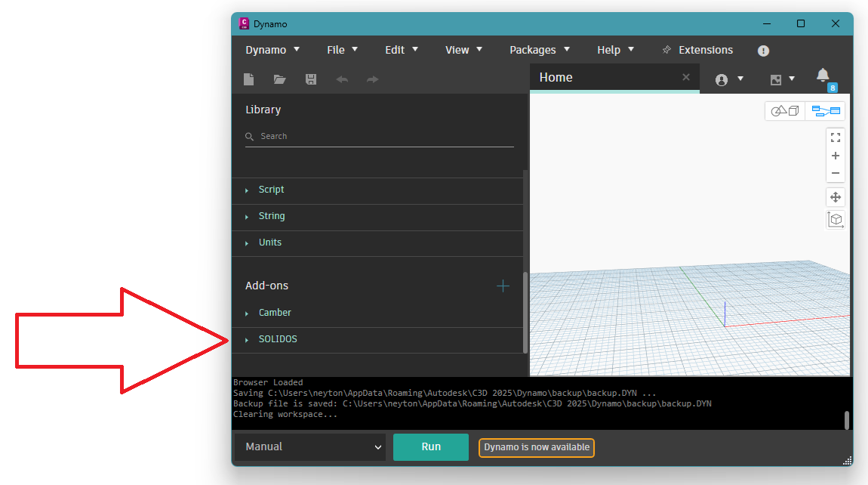
Task: Open a file using folder icon
Action: [x=279, y=79]
